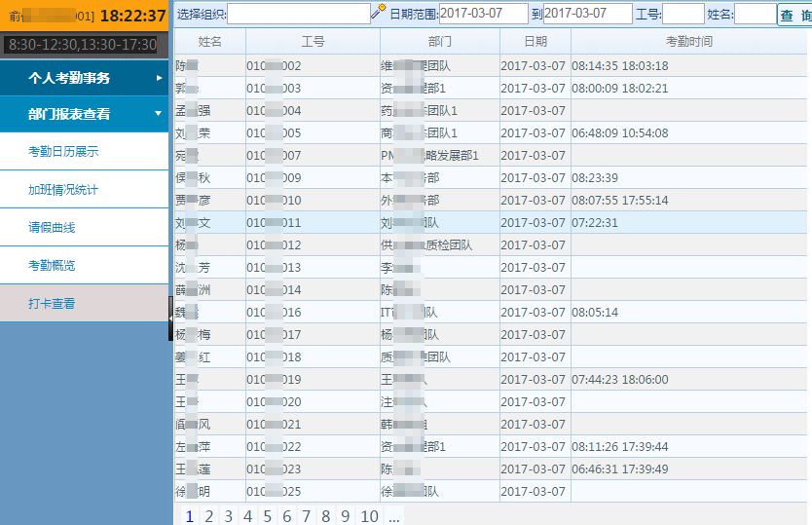
Task: Click employee ID ending in 002
Action: [274, 66]
